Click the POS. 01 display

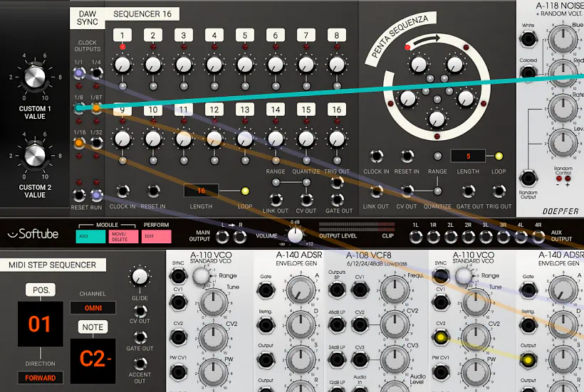40,324
